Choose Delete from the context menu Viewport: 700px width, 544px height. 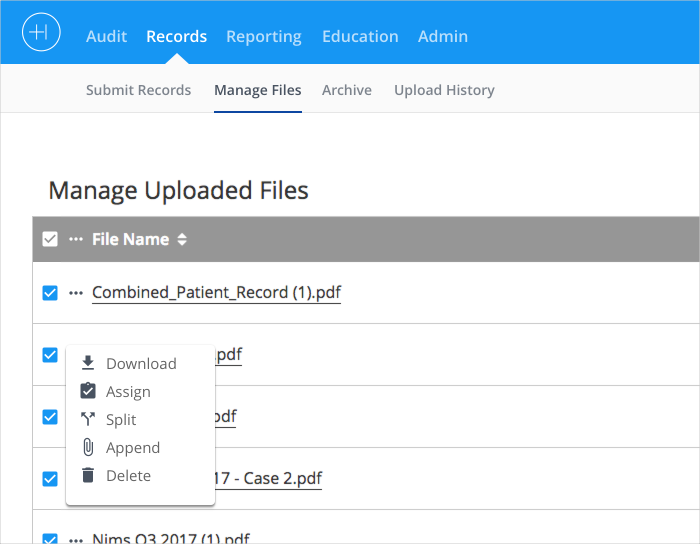pos(140,476)
